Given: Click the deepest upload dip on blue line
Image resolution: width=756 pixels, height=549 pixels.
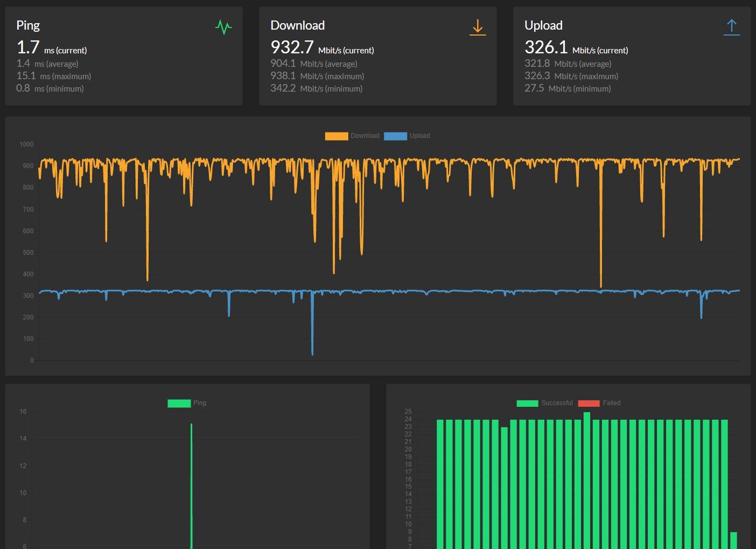Looking at the screenshot, I should coord(312,353).
